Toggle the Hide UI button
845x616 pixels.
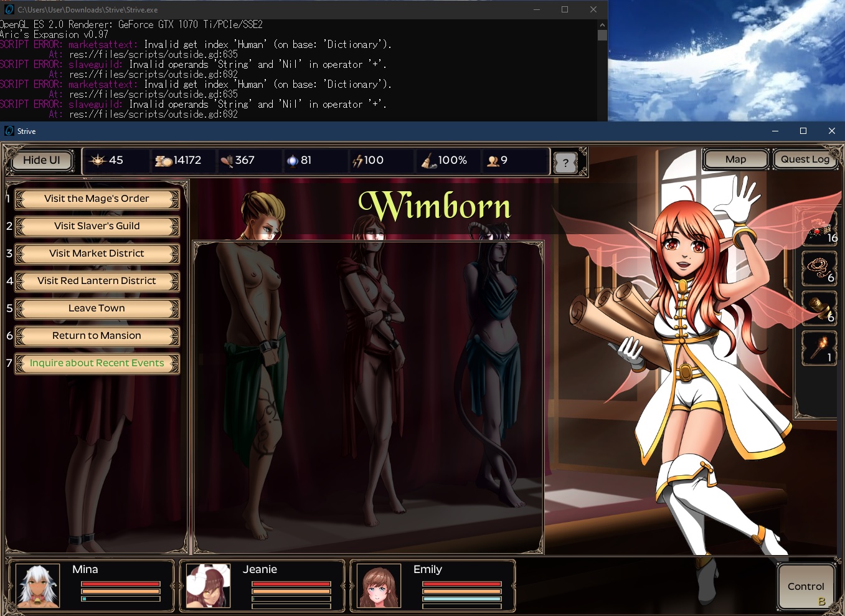pyautogui.click(x=42, y=160)
